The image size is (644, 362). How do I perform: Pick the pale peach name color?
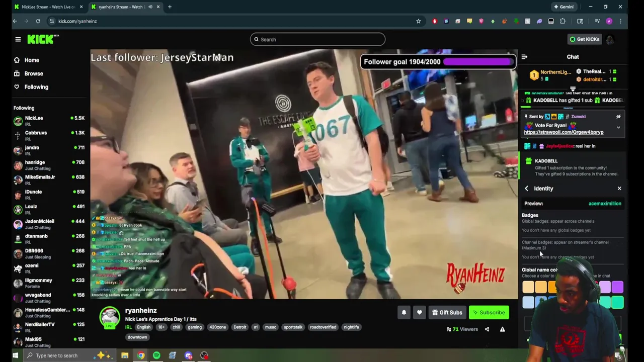click(528, 287)
